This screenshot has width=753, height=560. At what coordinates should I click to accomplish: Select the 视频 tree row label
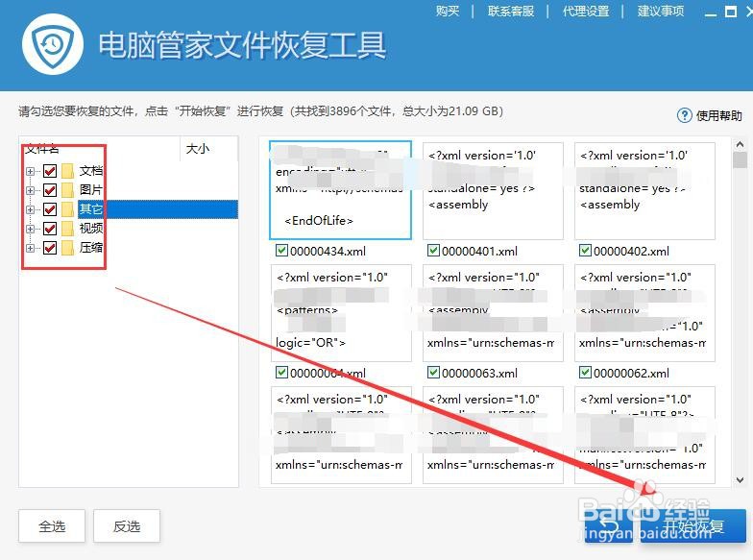pyautogui.click(x=90, y=229)
